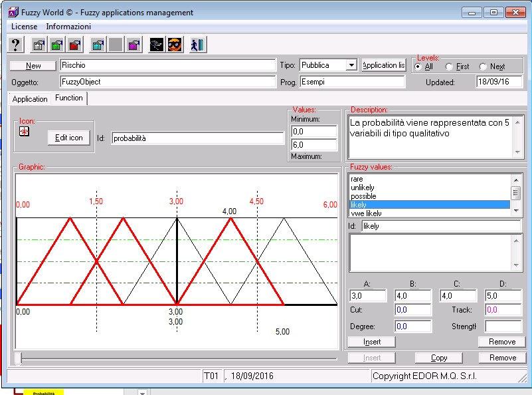Switch to the Function tab
532x395 pixels.
69,98
